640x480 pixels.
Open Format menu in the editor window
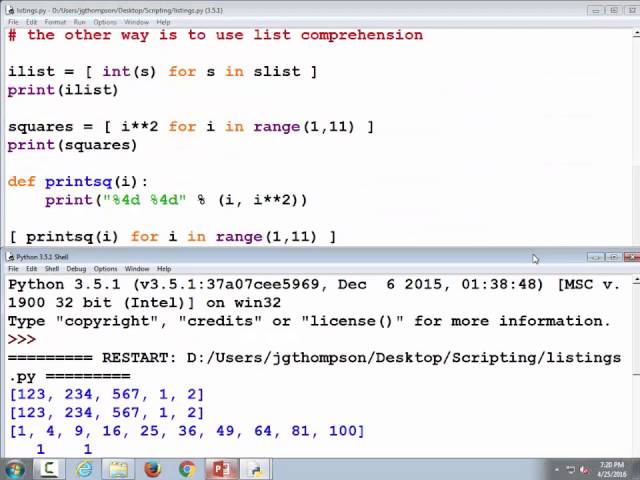(x=55, y=22)
